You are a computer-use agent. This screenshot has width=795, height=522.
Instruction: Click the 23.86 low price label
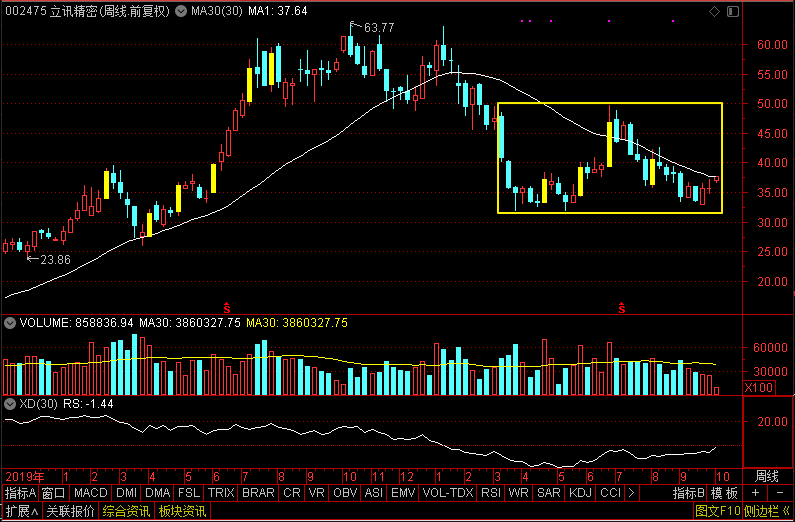pyautogui.click(x=55, y=259)
